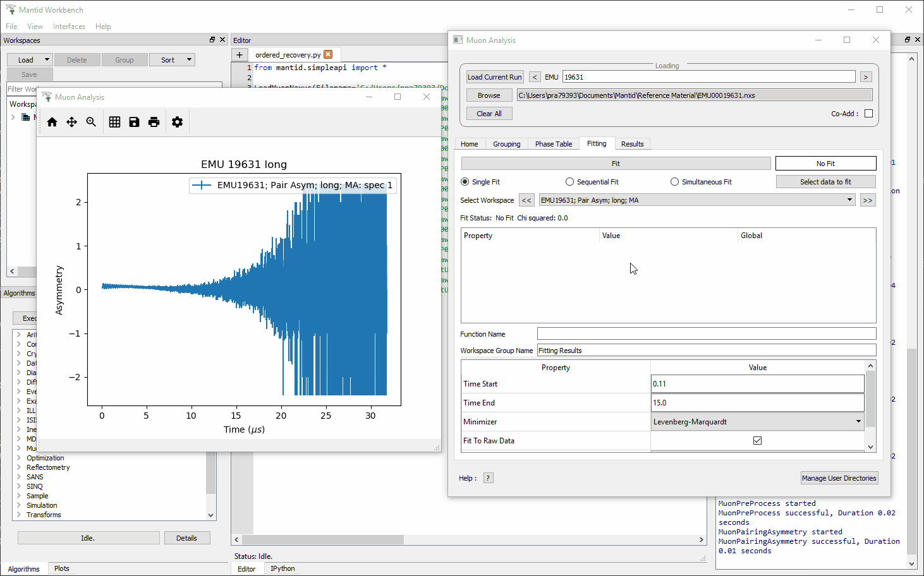Switch to the Phase Table tab
The width and height of the screenshot is (924, 576).
point(553,144)
